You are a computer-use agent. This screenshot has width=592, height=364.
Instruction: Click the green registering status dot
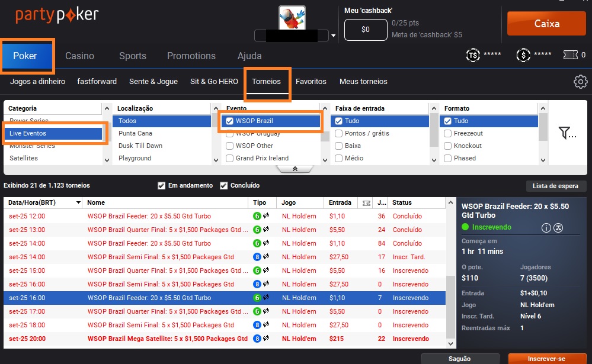point(465,227)
